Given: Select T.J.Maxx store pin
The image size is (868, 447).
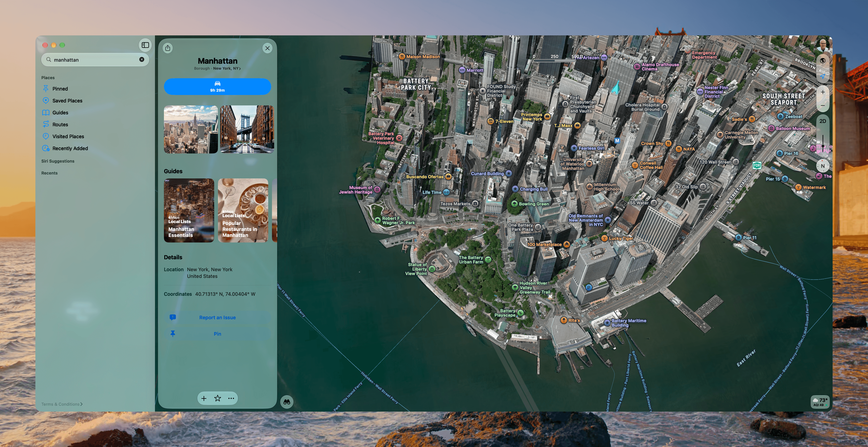Looking at the screenshot, I should 577,125.
